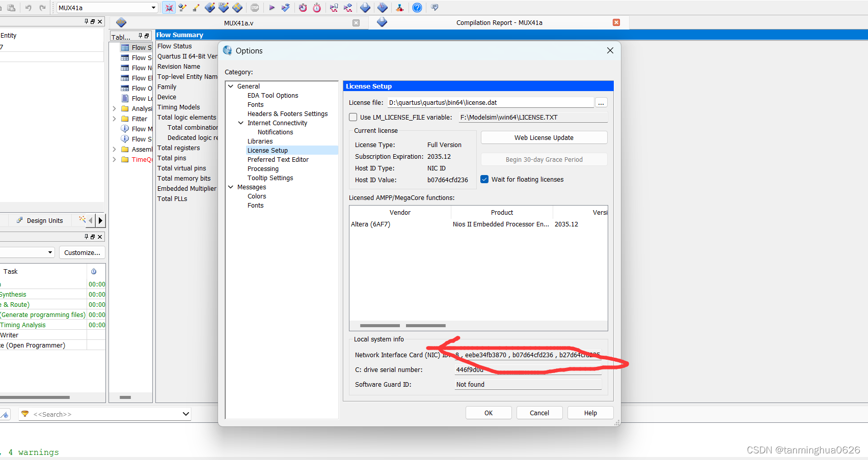Start compilation with the purple play icon

pos(272,8)
